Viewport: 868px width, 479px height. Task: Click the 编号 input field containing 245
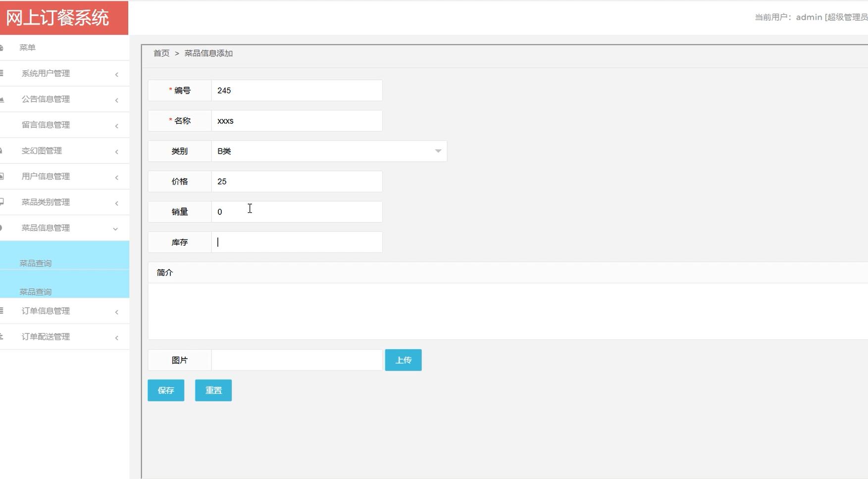click(x=297, y=91)
